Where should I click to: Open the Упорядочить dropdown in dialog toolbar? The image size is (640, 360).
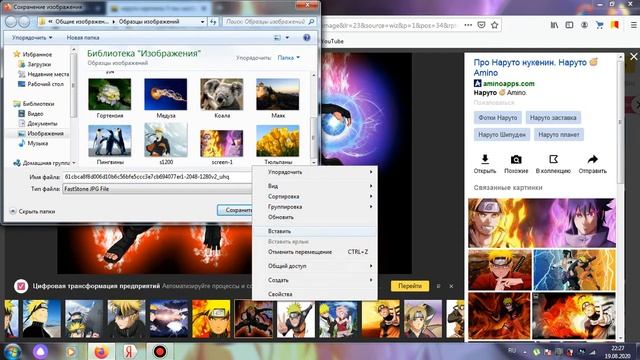[x=32, y=38]
